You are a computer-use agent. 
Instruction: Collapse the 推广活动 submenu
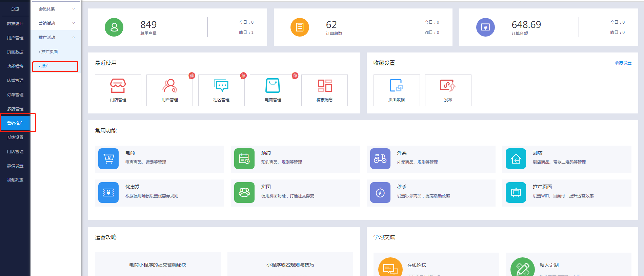[74, 37]
